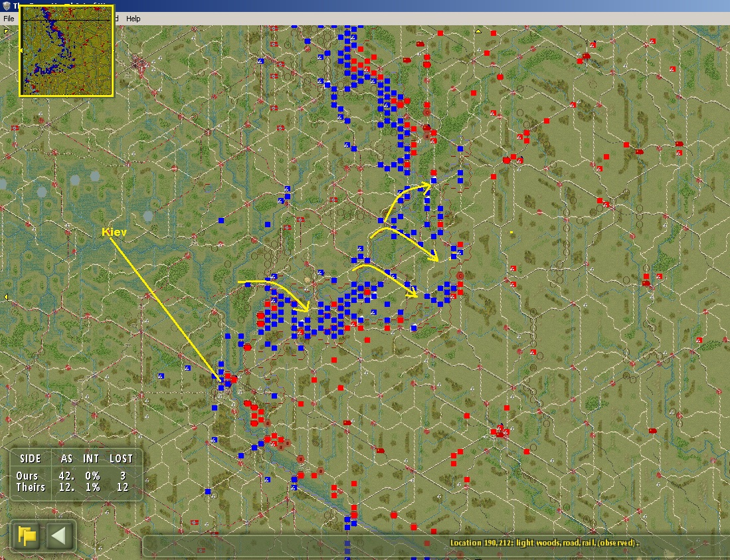Click the overview minimap thumbnail
The image size is (730, 560).
pos(66,50)
